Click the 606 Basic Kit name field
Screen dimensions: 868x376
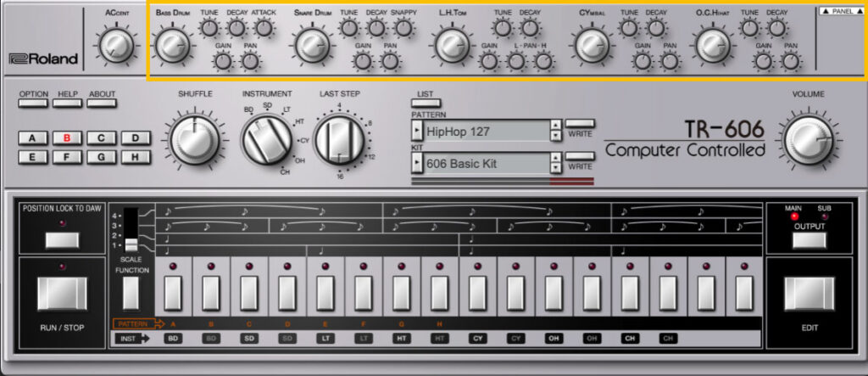(486, 164)
